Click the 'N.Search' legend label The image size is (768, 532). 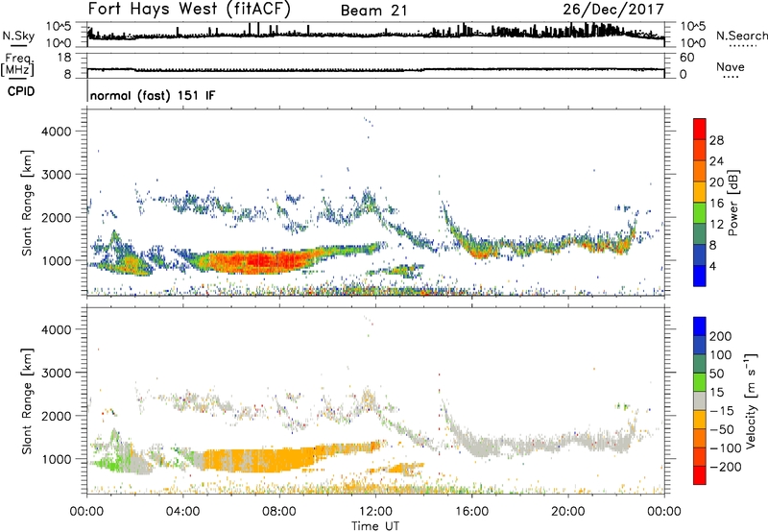[x=741, y=36]
